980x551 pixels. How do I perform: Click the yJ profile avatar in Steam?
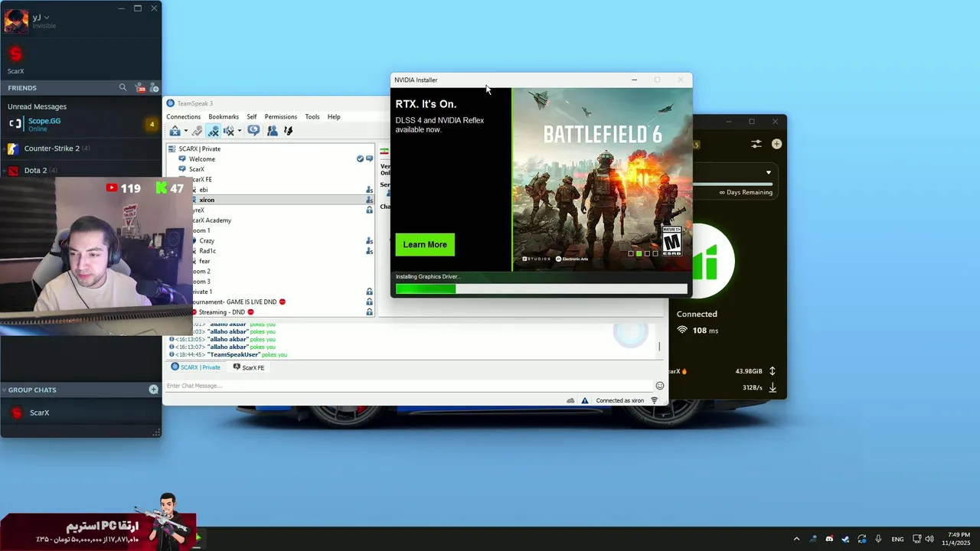pyautogui.click(x=15, y=21)
